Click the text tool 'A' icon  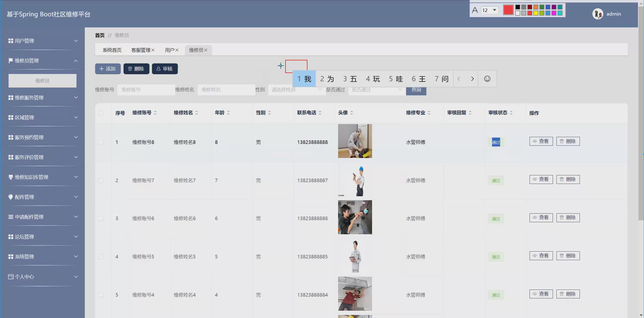pyautogui.click(x=475, y=10)
